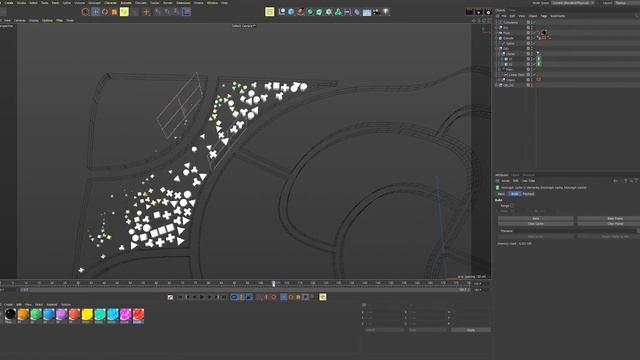Image resolution: width=640 pixels, height=360 pixels.
Task: Click the Render View clapperboard icon
Action: [x=479, y=12]
